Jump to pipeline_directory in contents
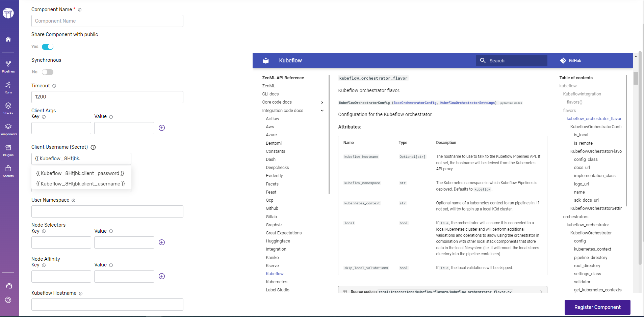 590,258
